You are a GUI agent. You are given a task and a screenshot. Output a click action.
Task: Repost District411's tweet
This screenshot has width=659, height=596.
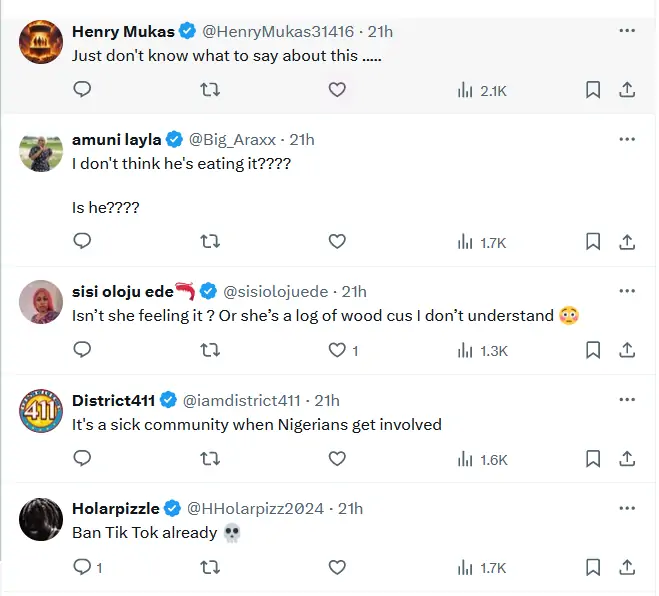click(x=210, y=459)
